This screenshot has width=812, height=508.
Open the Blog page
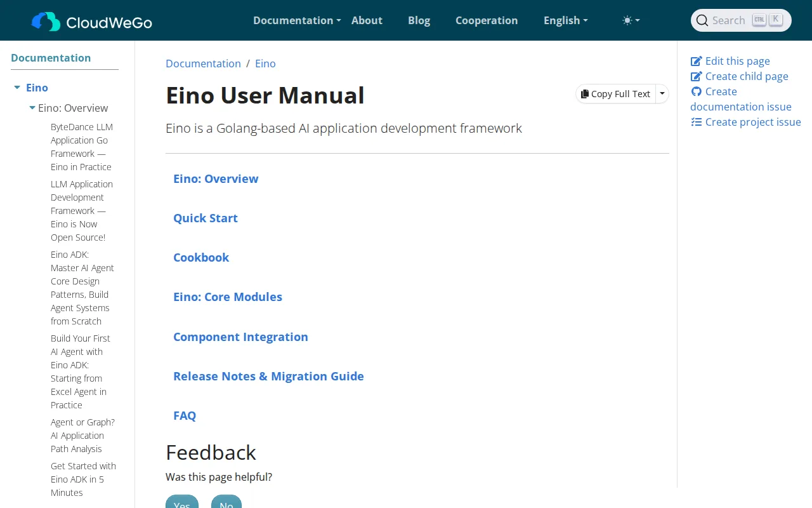[419, 20]
